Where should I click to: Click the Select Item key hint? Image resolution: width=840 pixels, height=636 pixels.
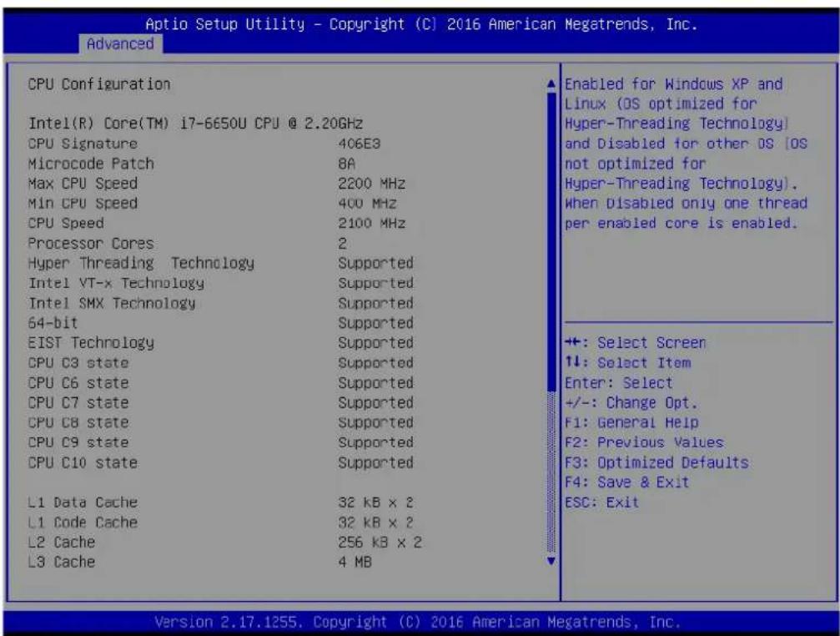click(628, 363)
